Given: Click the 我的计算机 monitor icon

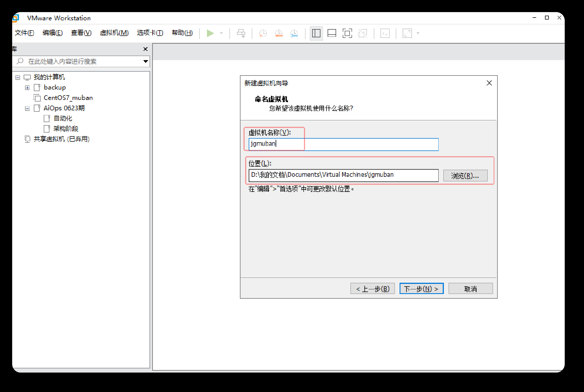Looking at the screenshot, I should (x=27, y=77).
